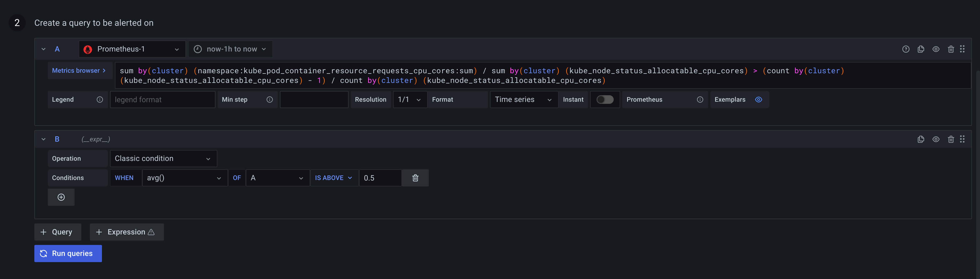
Task: Copy expression B using its copy icon
Action: [x=921, y=139]
